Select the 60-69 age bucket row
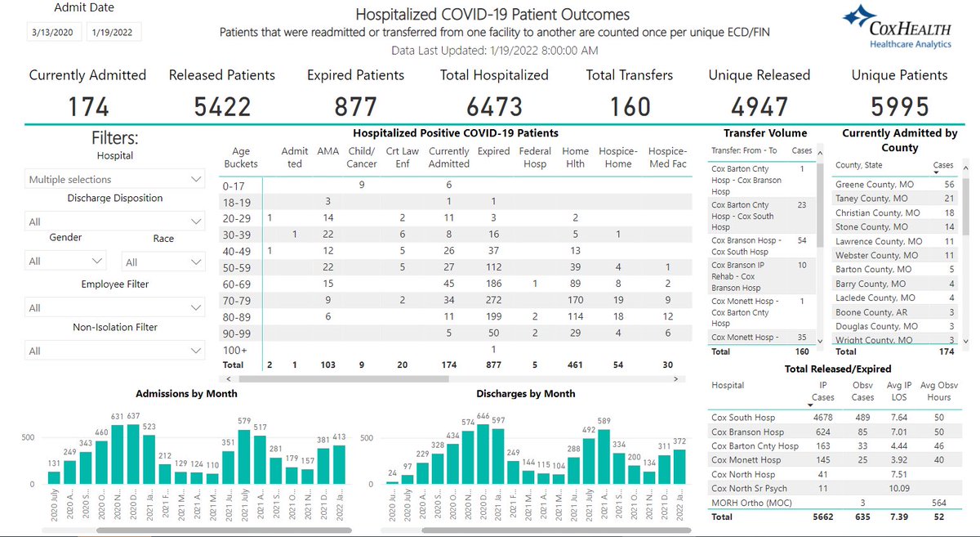Screen dimensions: 980x537 (456, 283)
